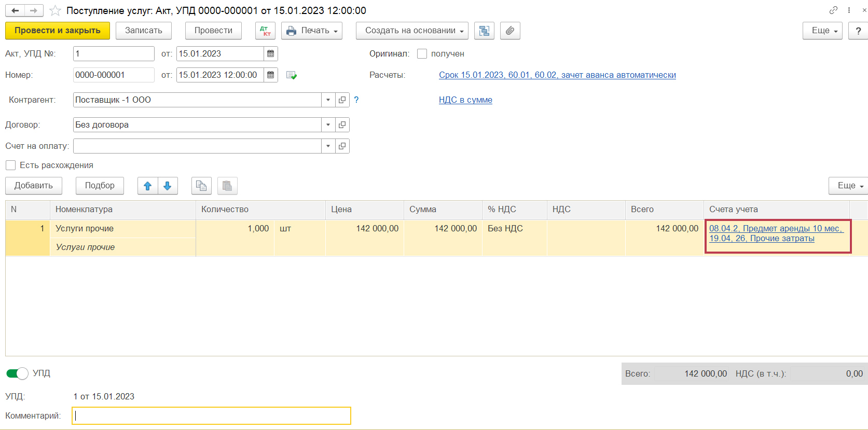
Task: Click Записать button
Action: pyautogui.click(x=144, y=31)
